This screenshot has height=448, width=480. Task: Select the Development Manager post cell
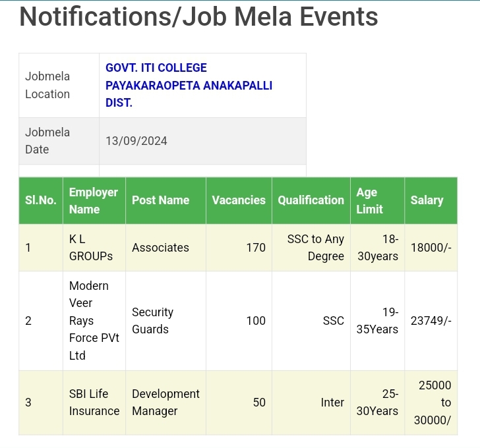pos(165,402)
